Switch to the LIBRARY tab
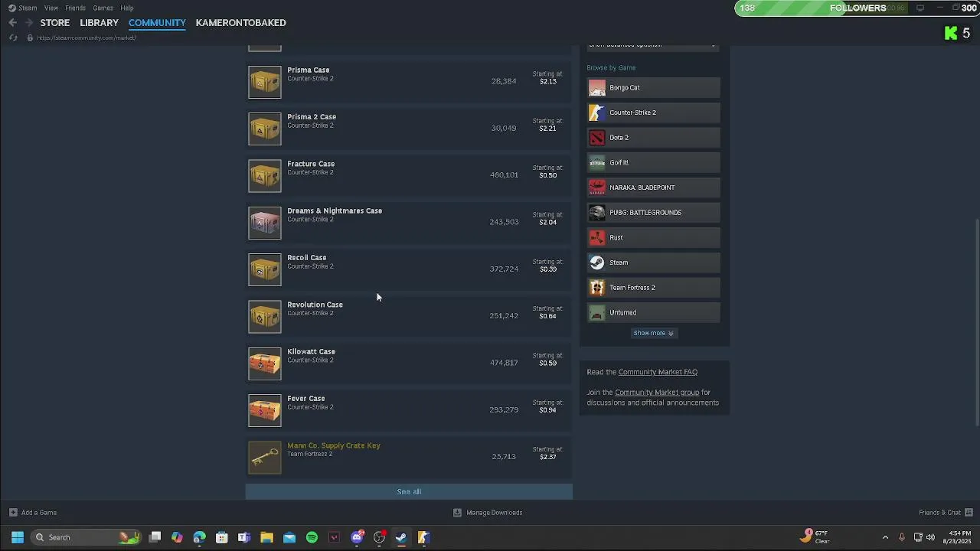 (x=99, y=23)
